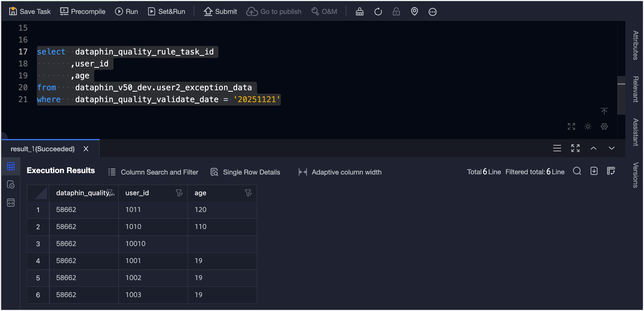Collapse results panel with down chevron
Screen dimensions: 644x311
612,148
